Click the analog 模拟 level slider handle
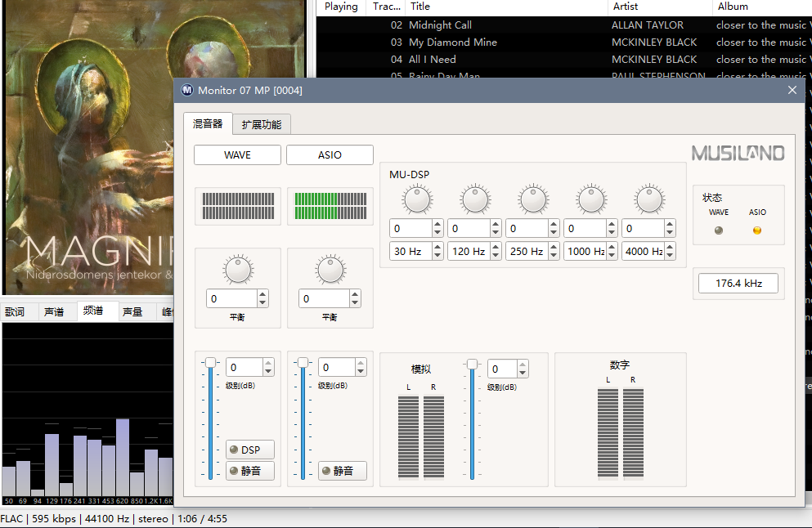 [x=472, y=365]
